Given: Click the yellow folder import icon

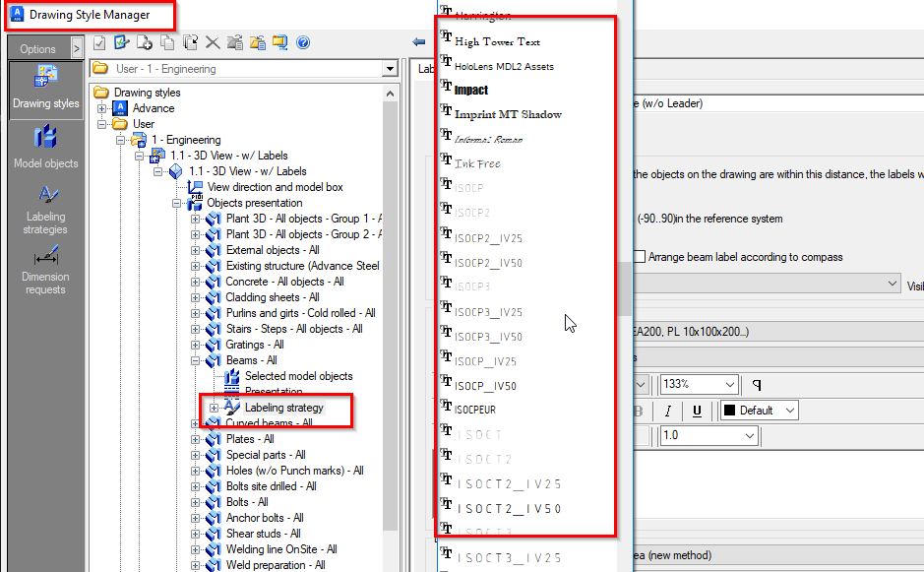Looking at the screenshot, I should (258, 42).
